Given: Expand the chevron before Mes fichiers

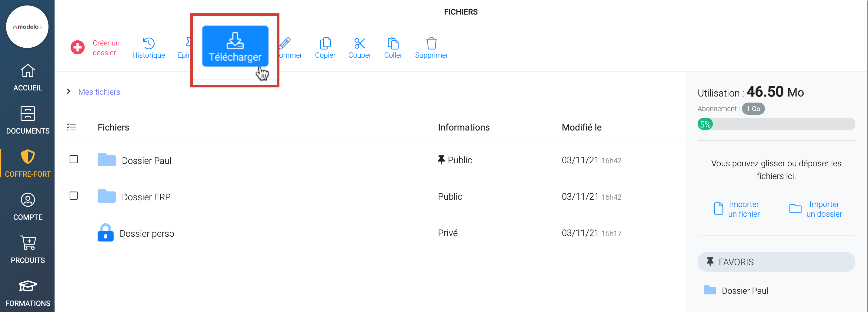Looking at the screenshot, I should pyautogui.click(x=68, y=91).
